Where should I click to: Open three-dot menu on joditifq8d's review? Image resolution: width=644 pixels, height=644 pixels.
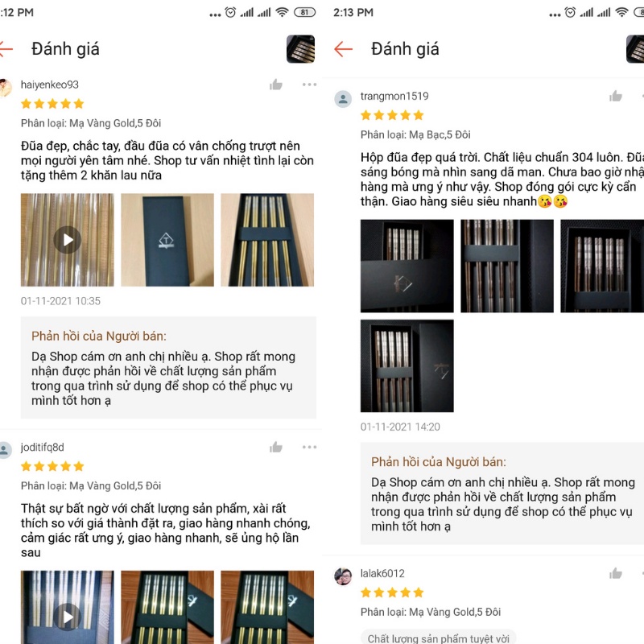[x=309, y=447]
